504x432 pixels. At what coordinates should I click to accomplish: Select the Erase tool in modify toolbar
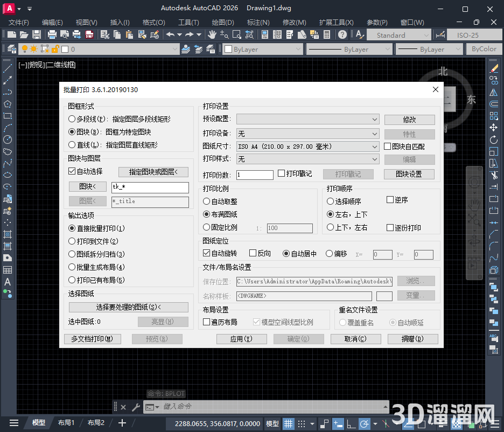tap(494, 68)
